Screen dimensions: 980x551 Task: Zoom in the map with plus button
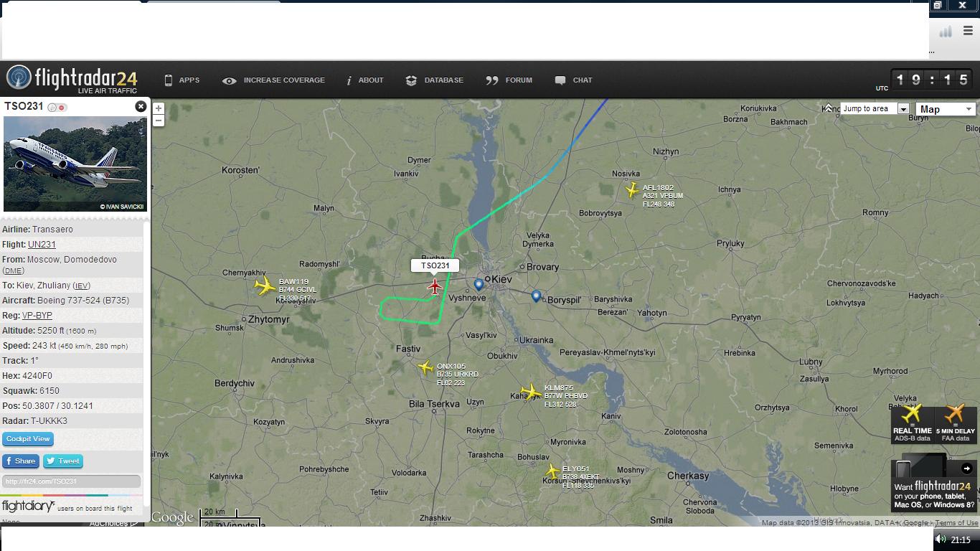coord(159,108)
